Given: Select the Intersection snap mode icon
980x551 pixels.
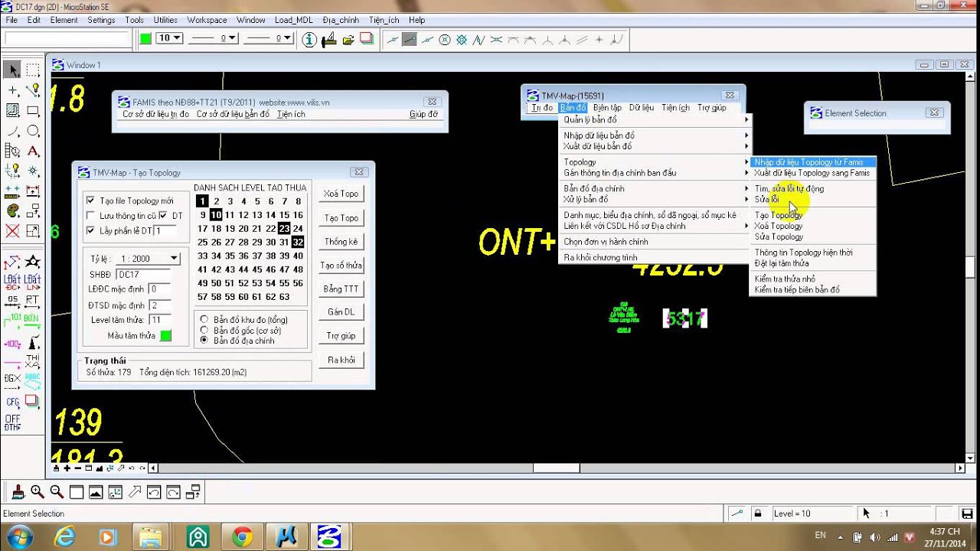Looking at the screenshot, I should pos(496,39).
